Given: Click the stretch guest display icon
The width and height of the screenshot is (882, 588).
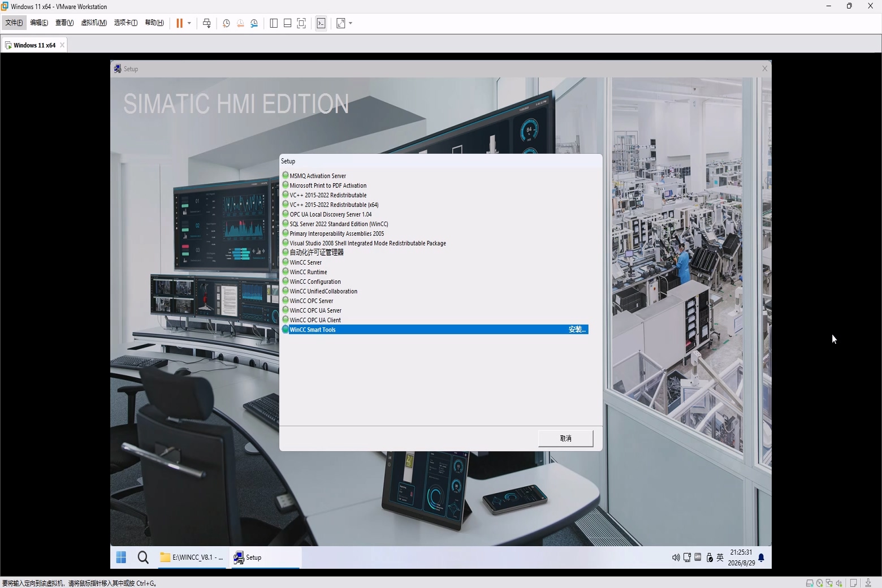Looking at the screenshot, I should [341, 23].
